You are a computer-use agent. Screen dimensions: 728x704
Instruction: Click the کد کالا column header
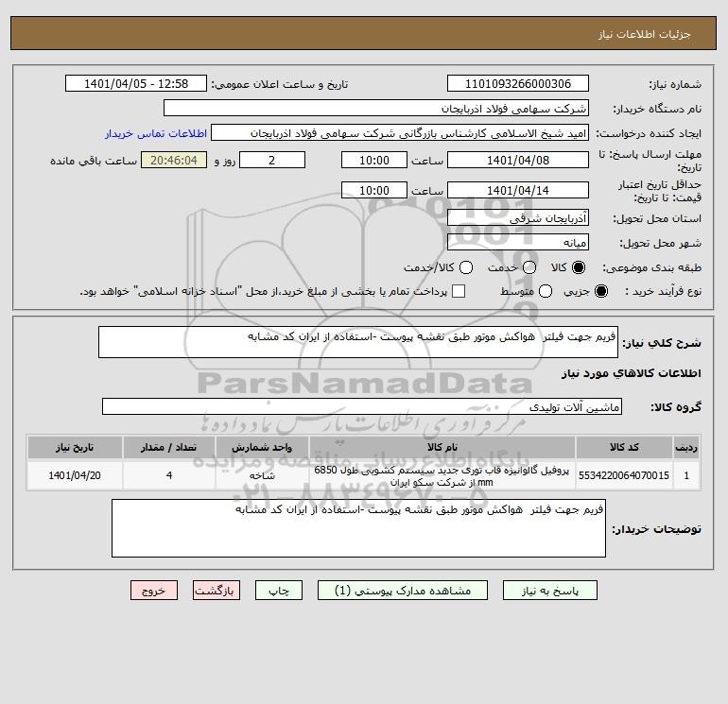click(x=624, y=447)
